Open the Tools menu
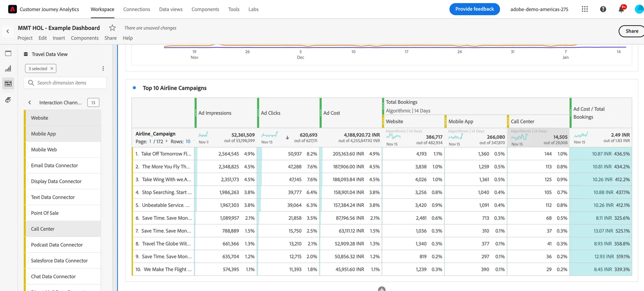The image size is (644, 291). pos(234,9)
